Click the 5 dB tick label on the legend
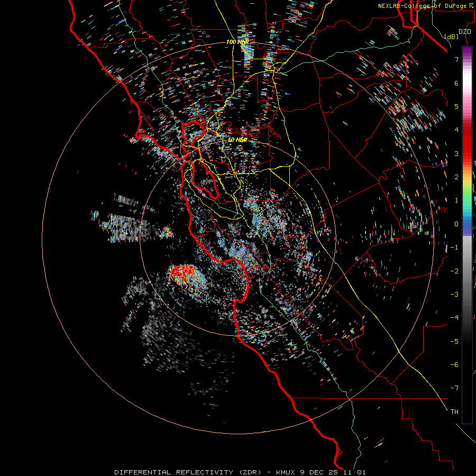 click(456, 106)
